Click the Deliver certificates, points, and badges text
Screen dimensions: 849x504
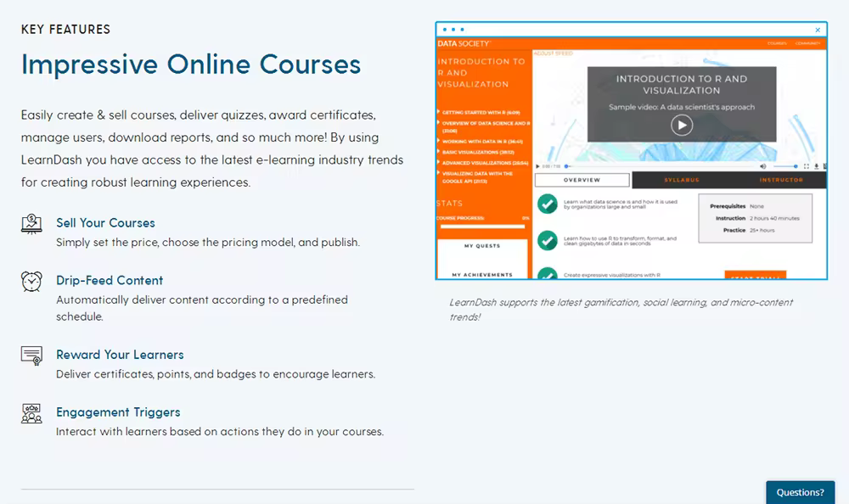(216, 374)
